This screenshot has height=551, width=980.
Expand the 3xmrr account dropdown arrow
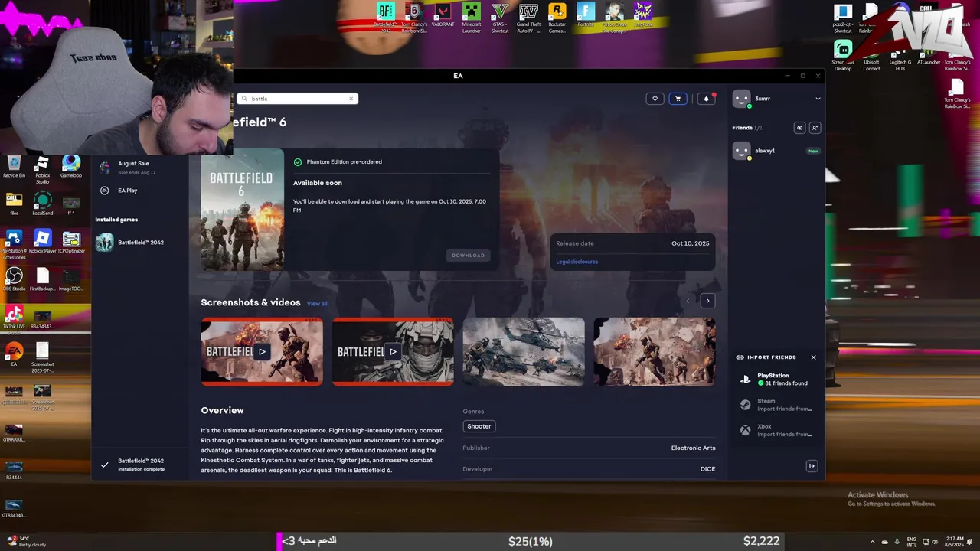point(818,99)
